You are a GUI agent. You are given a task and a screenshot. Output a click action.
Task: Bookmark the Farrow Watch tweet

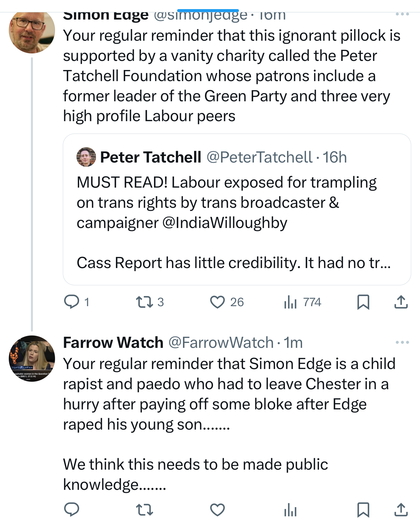[x=363, y=510]
